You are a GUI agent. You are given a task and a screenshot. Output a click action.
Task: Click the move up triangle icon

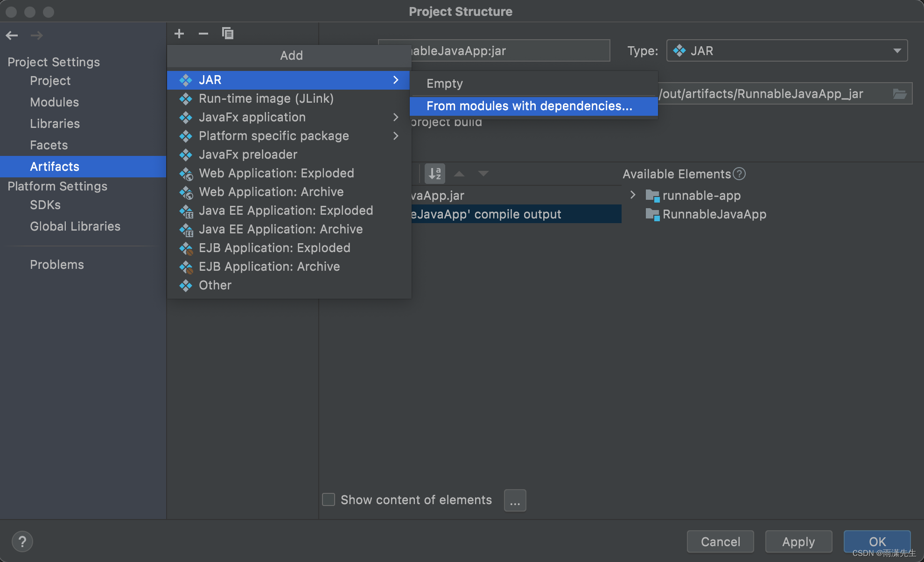459,174
